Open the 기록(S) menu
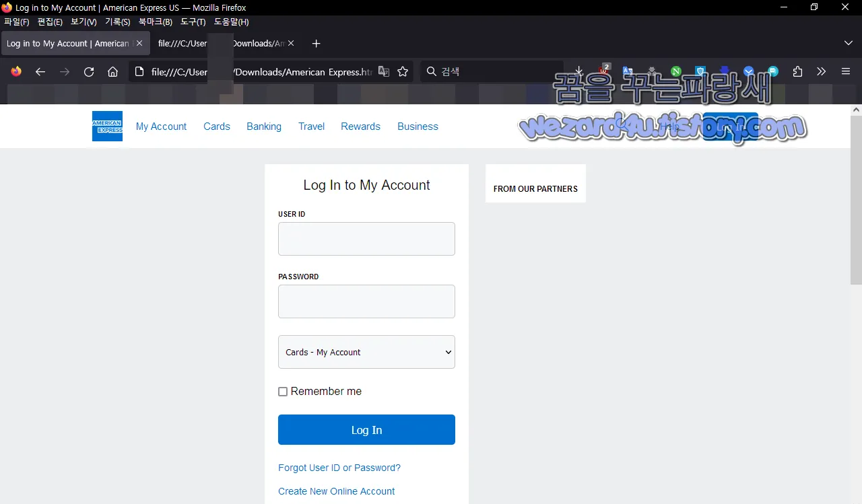This screenshot has height=504, width=862. coord(117,22)
